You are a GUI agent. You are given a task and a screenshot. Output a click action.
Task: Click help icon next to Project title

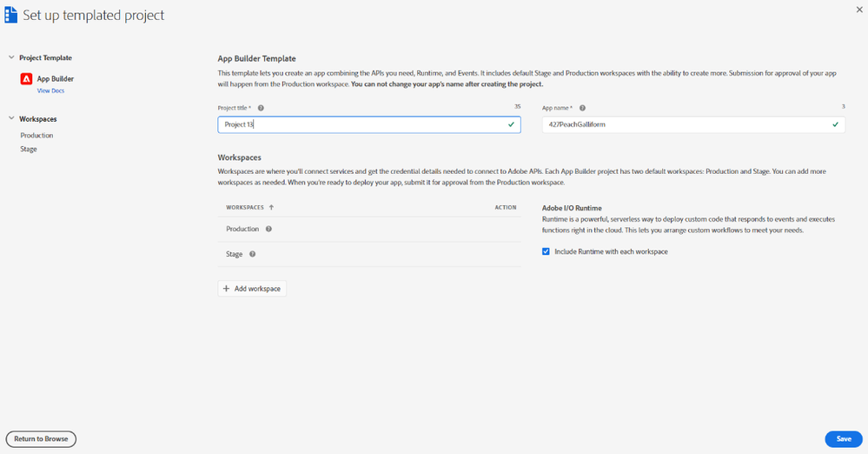(x=261, y=108)
